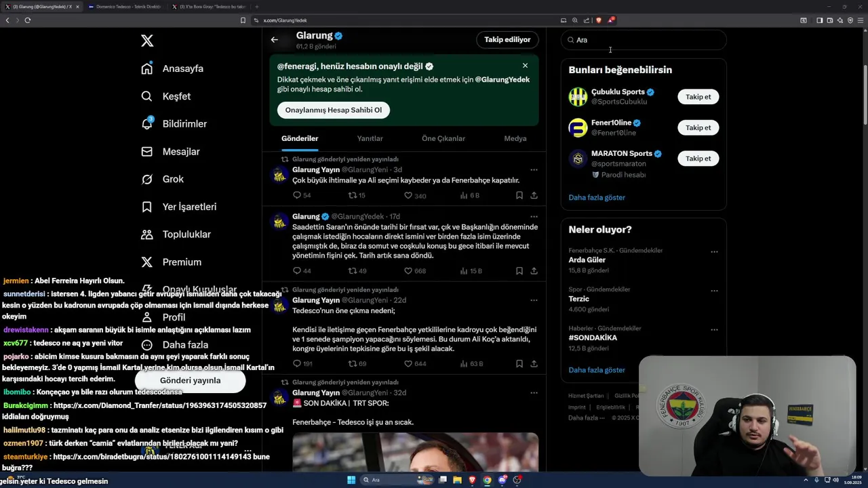Screen dimensions: 868x488
Task: Dismiss the verification banner with X
Action: 525,66
